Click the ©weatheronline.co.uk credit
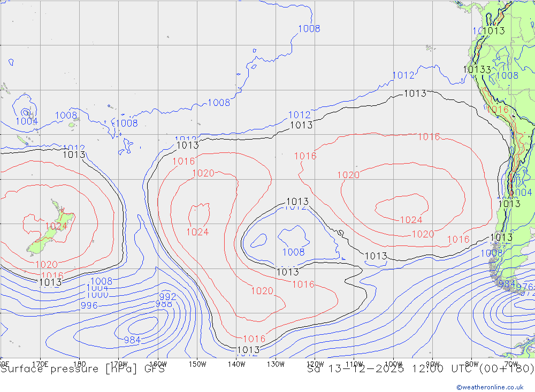535x392 pixels. pyautogui.click(x=490, y=387)
